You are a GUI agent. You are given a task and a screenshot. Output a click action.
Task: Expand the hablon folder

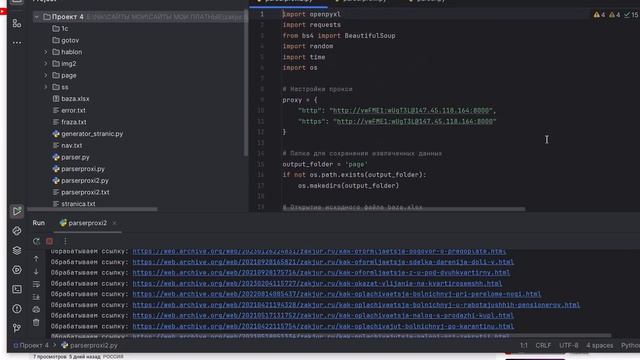tap(46, 52)
